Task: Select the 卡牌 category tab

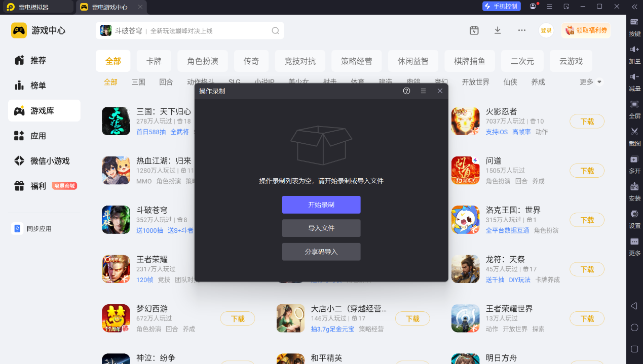Action: [x=154, y=61]
